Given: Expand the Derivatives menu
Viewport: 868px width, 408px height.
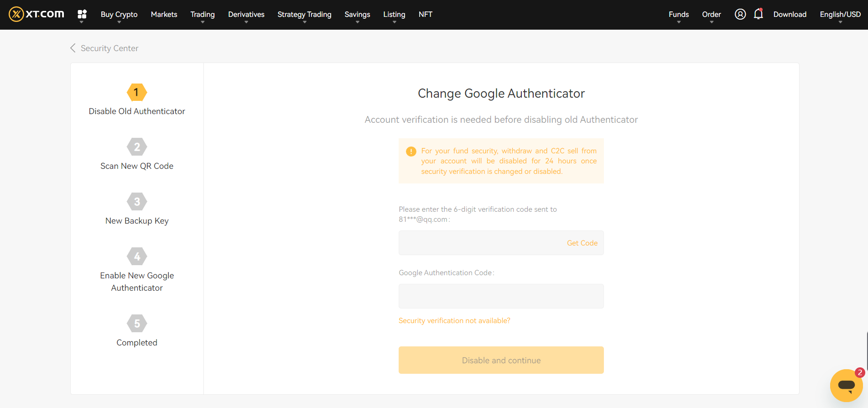Looking at the screenshot, I should (246, 15).
